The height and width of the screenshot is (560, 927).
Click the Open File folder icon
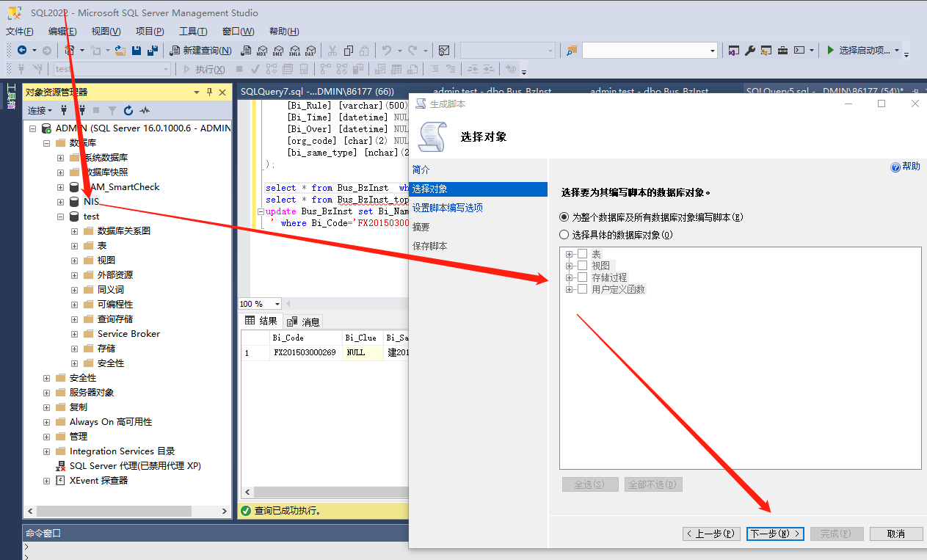pos(119,51)
